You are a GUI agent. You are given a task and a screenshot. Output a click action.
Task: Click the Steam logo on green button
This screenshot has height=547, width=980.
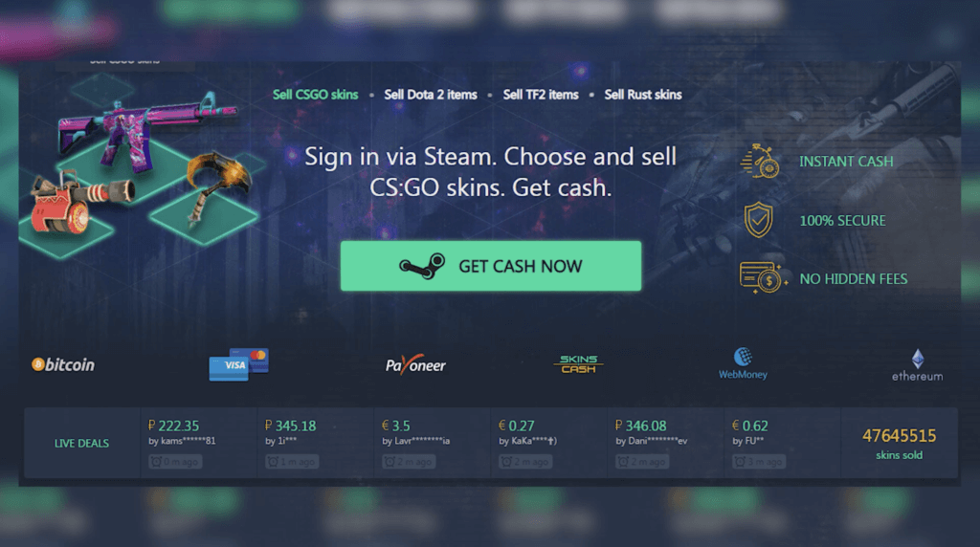(422, 266)
